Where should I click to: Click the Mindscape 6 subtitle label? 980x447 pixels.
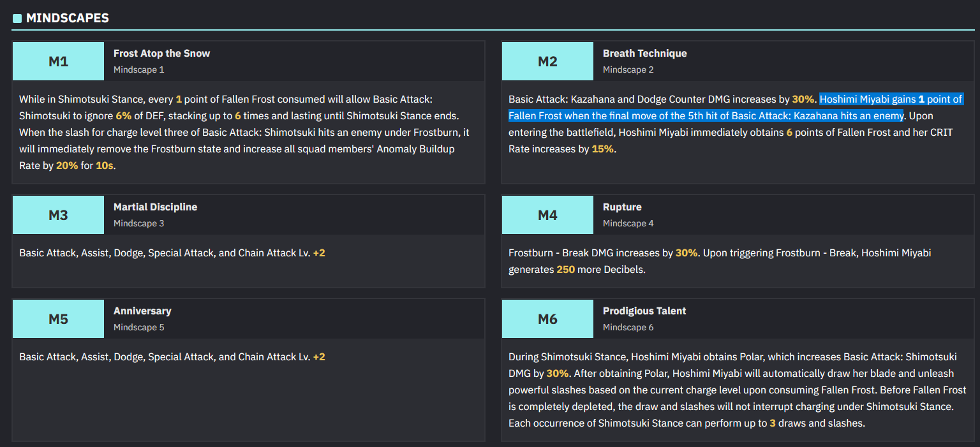tap(628, 328)
